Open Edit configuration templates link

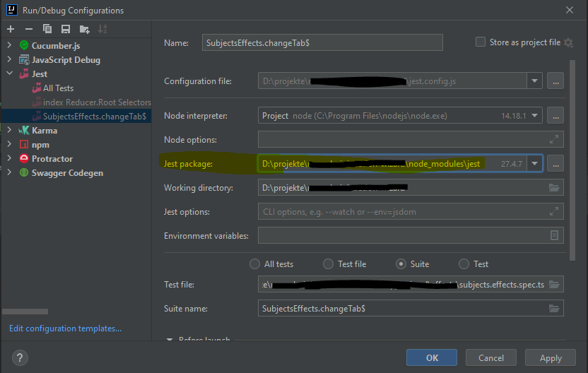coord(65,328)
